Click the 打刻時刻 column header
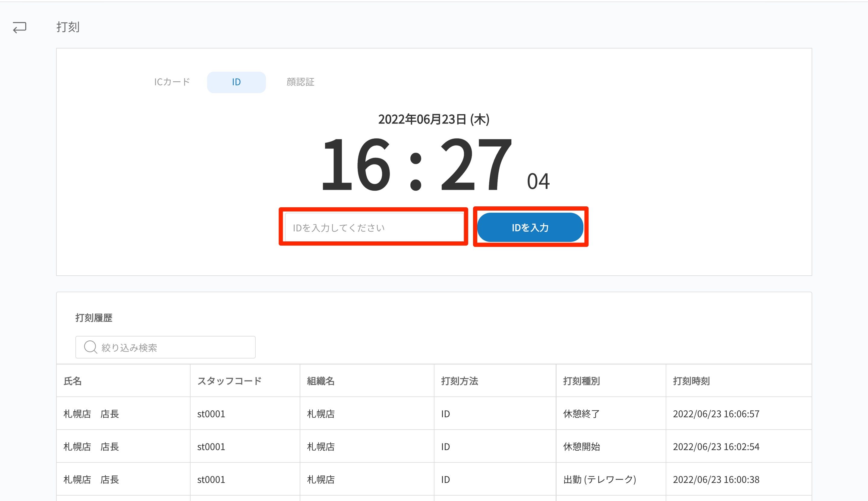The width and height of the screenshot is (868, 501). [x=691, y=381]
